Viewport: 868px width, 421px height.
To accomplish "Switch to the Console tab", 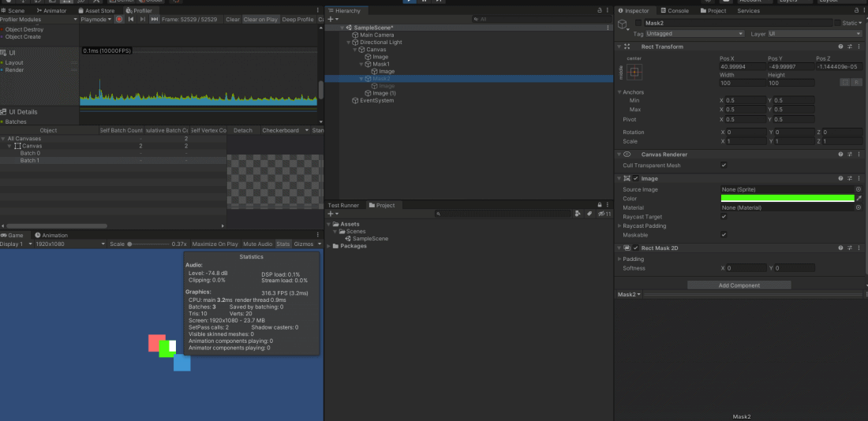I will point(678,10).
